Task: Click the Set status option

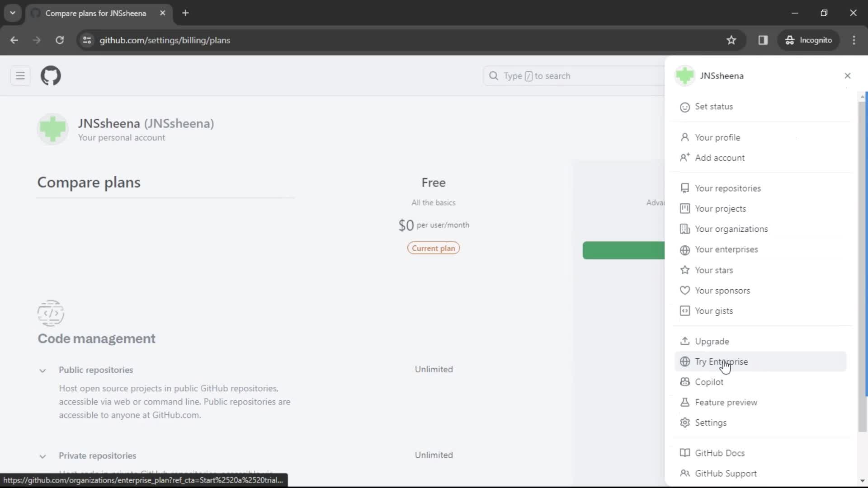Action: tap(714, 106)
